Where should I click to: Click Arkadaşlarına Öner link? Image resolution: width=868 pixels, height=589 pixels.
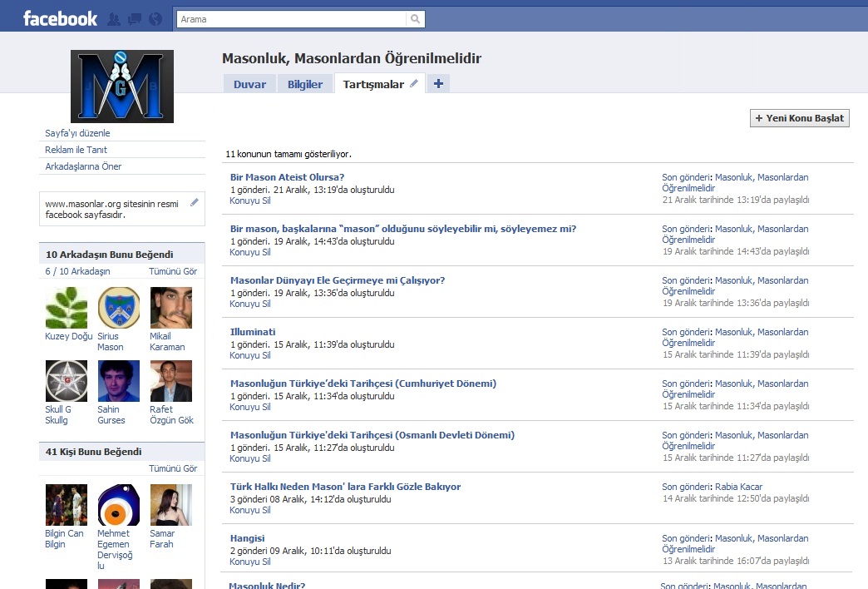(x=83, y=166)
